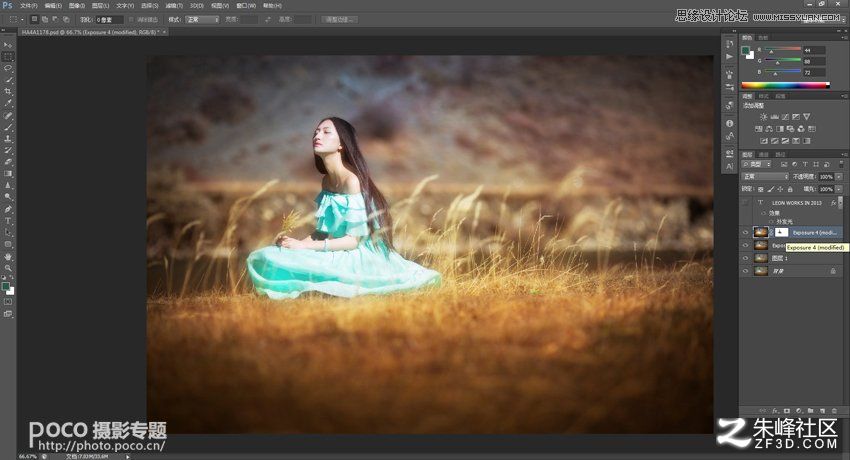
Task: Hide the 图层 1 layer
Action: pos(745,258)
